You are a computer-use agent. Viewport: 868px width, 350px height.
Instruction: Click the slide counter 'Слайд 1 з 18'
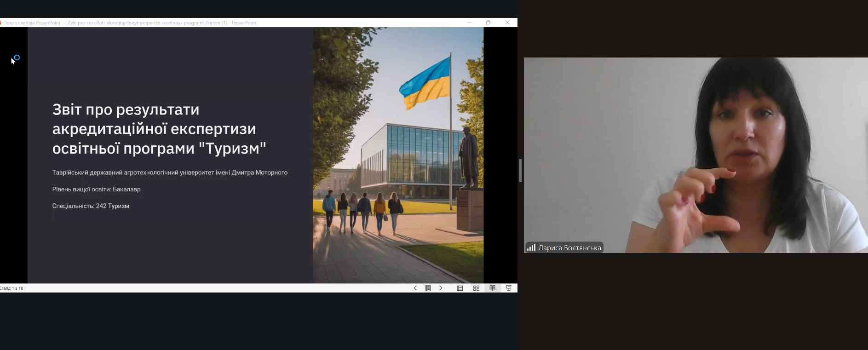tap(11, 288)
